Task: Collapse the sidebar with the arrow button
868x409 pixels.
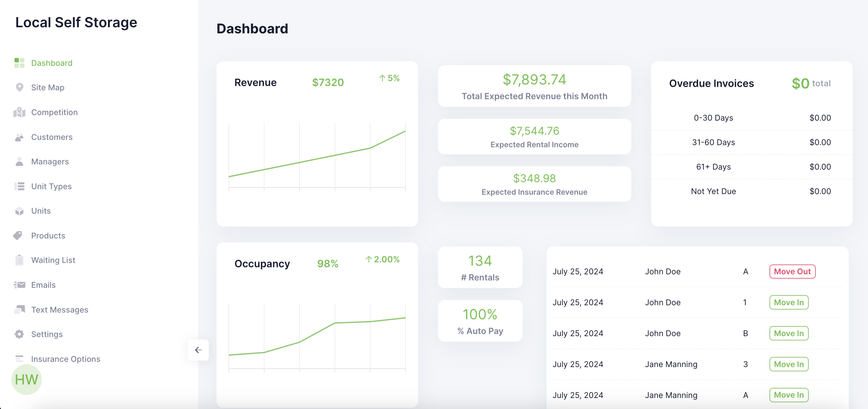Action: tap(198, 350)
